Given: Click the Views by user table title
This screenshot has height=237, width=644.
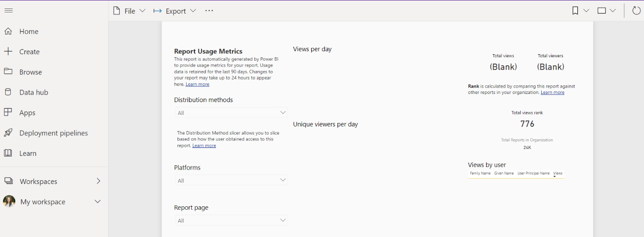Looking at the screenshot, I should pyautogui.click(x=487, y=165).
